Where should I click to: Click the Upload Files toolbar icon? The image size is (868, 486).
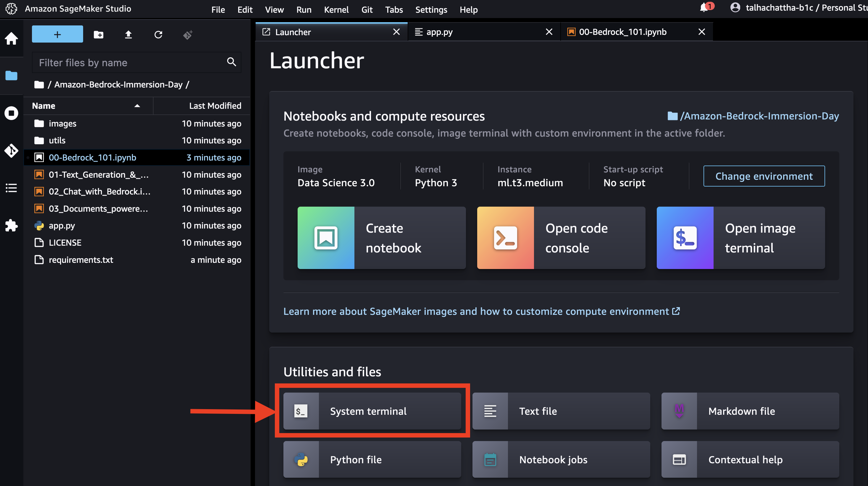[x=128, y=34]
